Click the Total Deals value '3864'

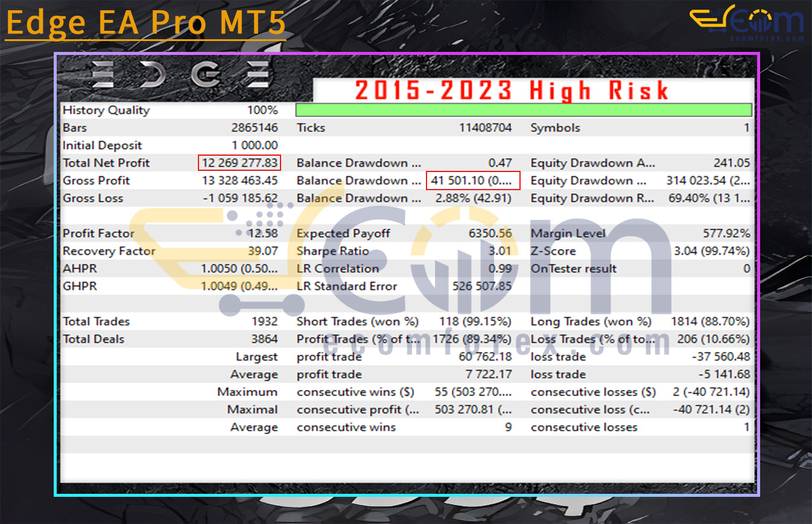point(265,339)
